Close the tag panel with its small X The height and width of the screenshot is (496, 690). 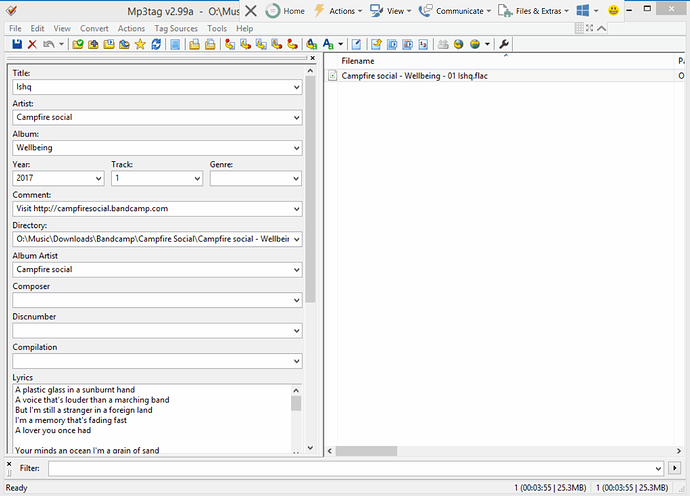click(x=312, y=58)
